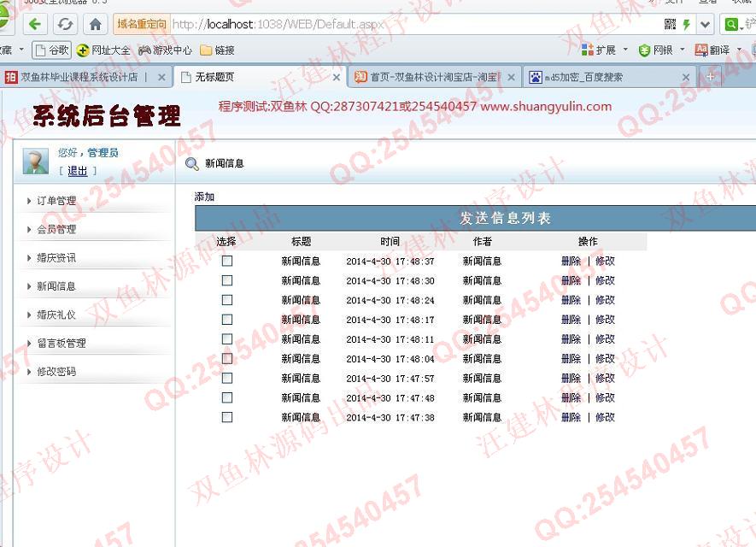Screen dimensions: 756x547
Task: Open the 谷歌 bookmark
Action: click(x=51, y=50)
